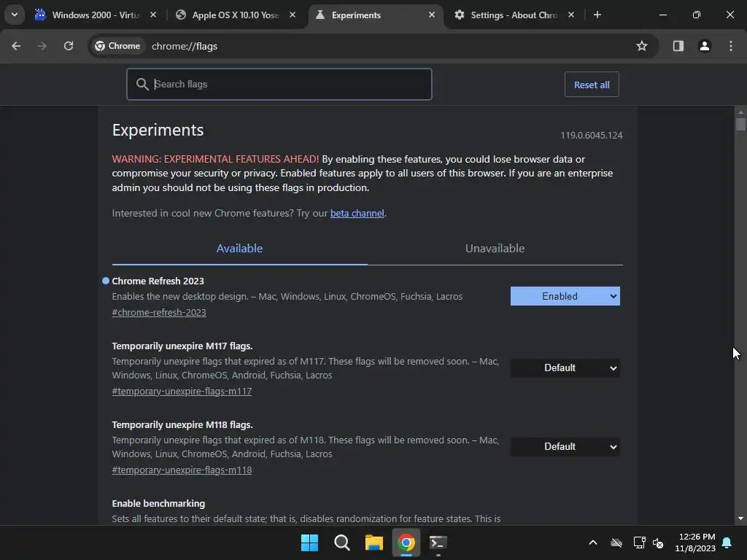
Task: Open the Windows Start menu
Action: 309,542
